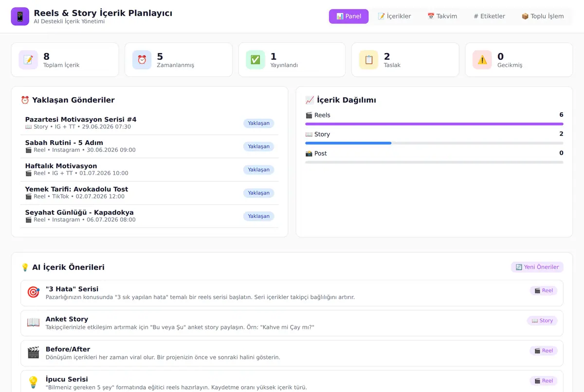Screen dimensions: 584x392
Task: Click the target icon beside "3 Hata" Serisi
Action: (x=33, y=292)
